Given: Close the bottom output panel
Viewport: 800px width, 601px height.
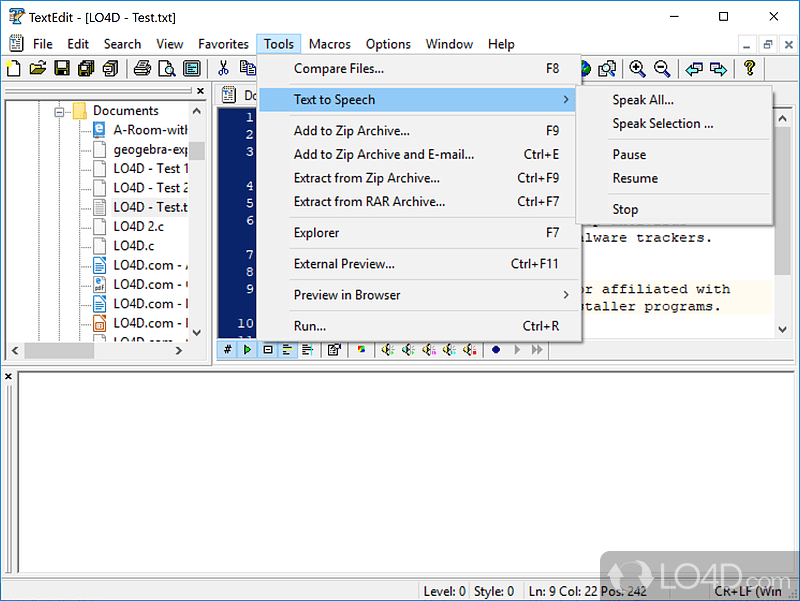Looking at the screenshot, I should (x=8, y=376).
